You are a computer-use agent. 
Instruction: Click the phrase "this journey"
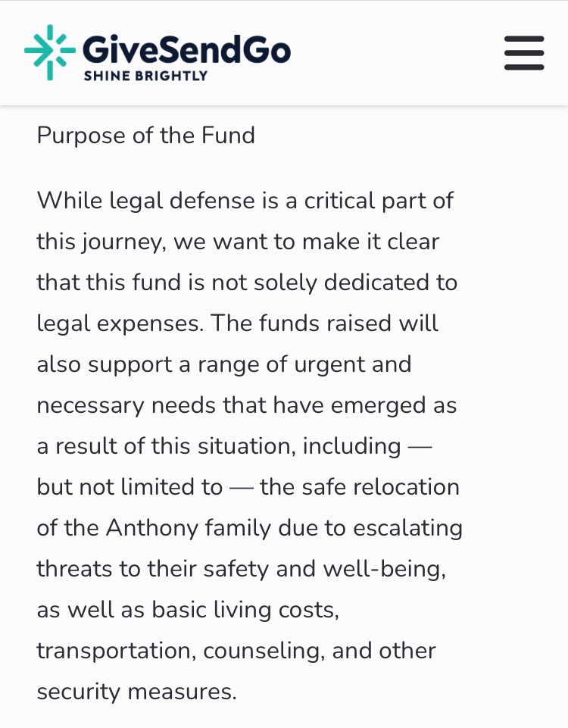tap(98, 242)
